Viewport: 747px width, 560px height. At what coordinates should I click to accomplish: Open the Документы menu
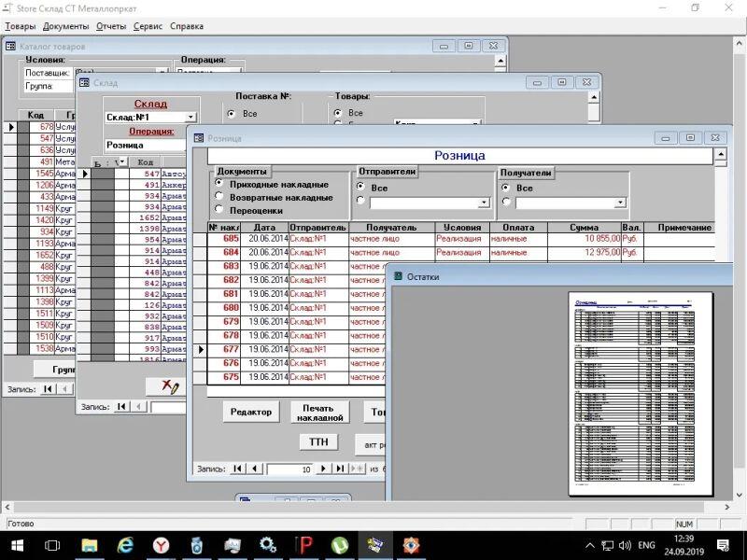coord(65,26)
